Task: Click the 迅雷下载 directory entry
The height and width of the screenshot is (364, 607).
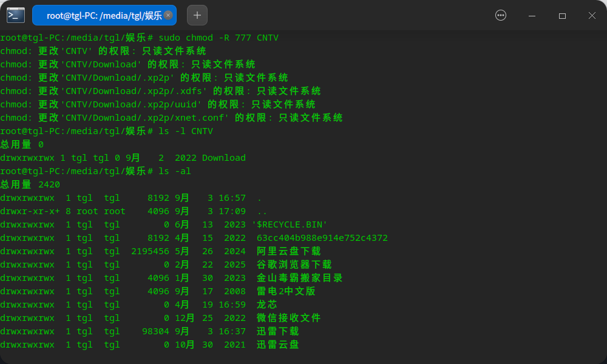Action: point(278,331)
